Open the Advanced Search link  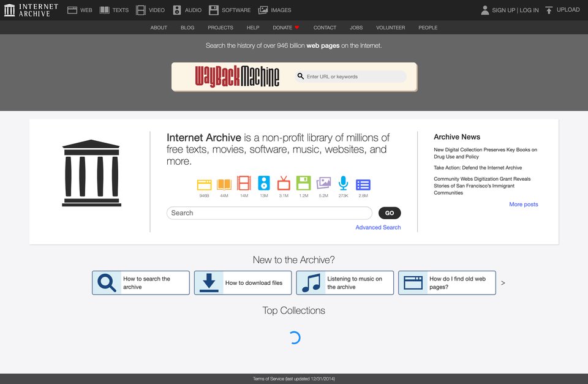[x=378, y=227]
